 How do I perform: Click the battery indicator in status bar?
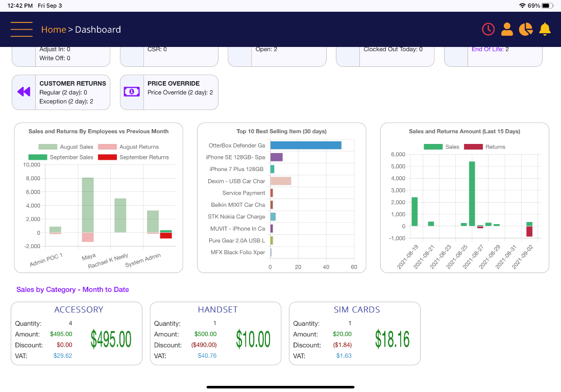[x=548, y=6]
